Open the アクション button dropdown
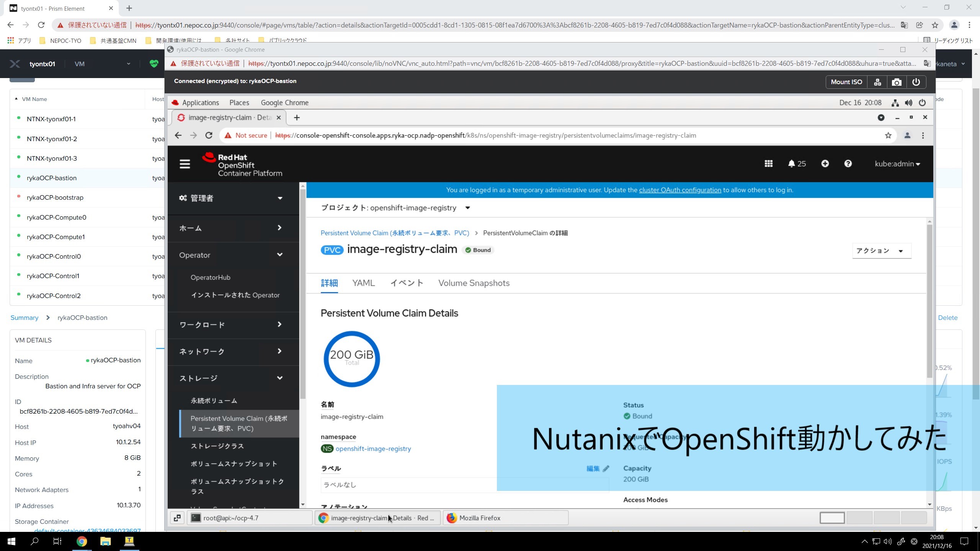The height and width of the screenshot is (551, 980). click(x=880, y=250)
